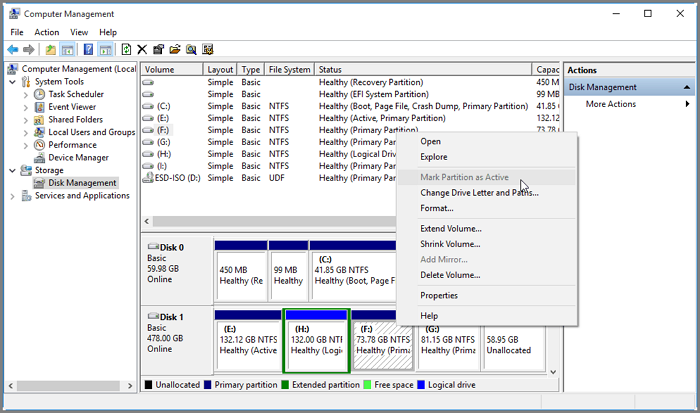Click the Delete X toolbar icon
Screen dimensions: 700x413
tap(142, 49)
